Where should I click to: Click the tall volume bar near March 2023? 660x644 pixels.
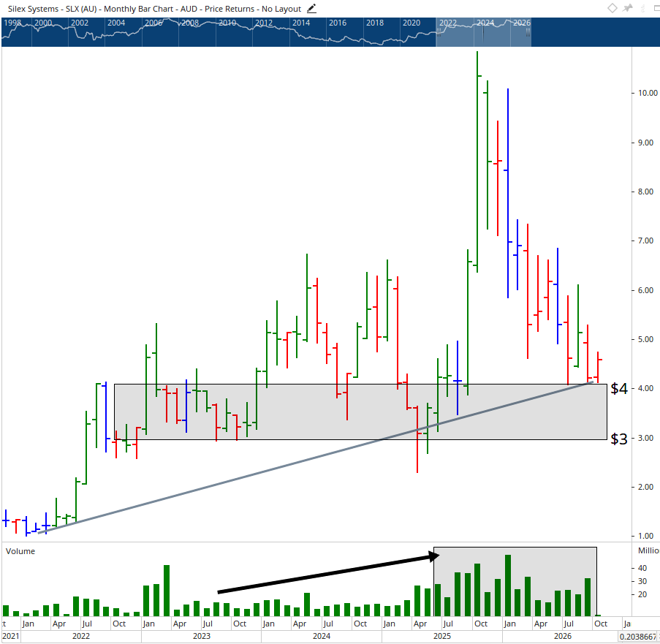[167, 591]
